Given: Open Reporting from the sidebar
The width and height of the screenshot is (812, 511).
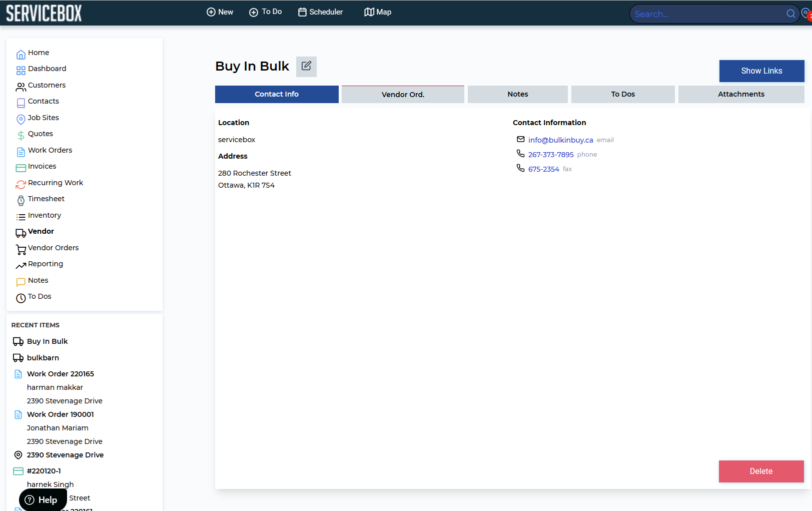Looking at the screenshot, I should tap(46, 264).
